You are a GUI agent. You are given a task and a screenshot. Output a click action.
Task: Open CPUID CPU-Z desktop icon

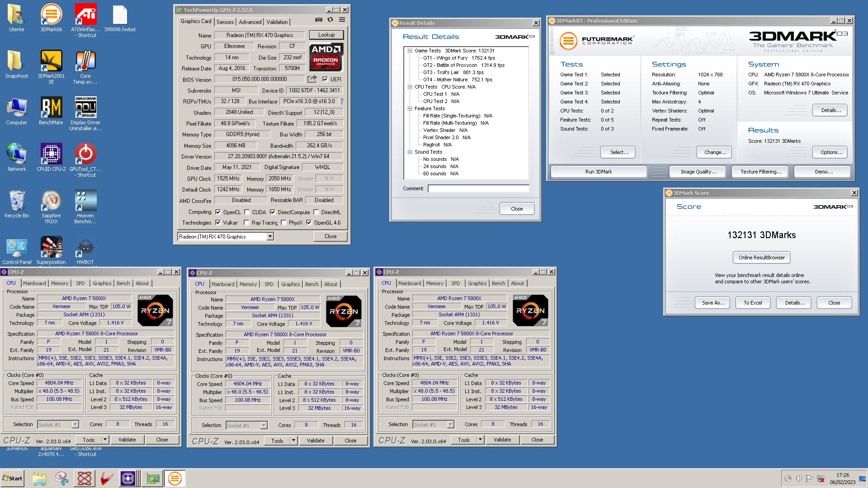tap(51, 157)
